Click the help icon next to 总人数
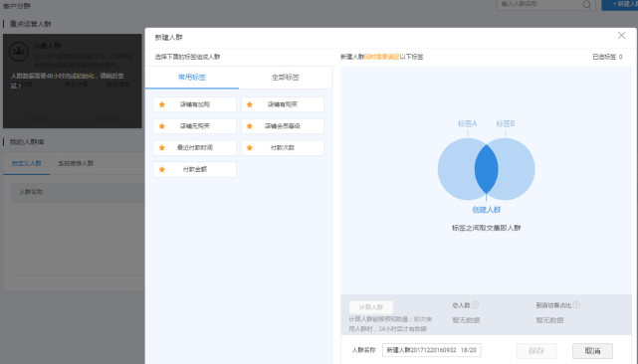Image resolution: width=638 pixels, height=364 pixels. pos(475,304)
